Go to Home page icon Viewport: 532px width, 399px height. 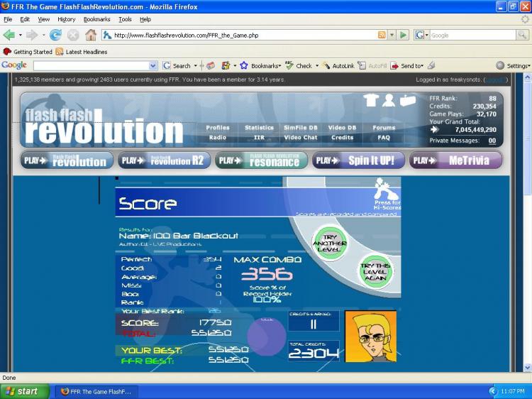click(x=91, y=35)
